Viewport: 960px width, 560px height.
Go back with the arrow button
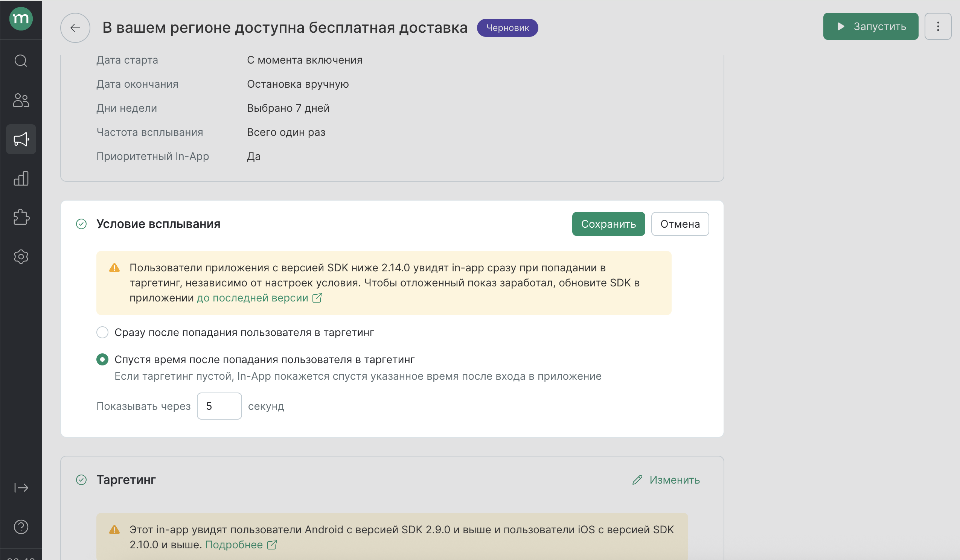(75, 28)
